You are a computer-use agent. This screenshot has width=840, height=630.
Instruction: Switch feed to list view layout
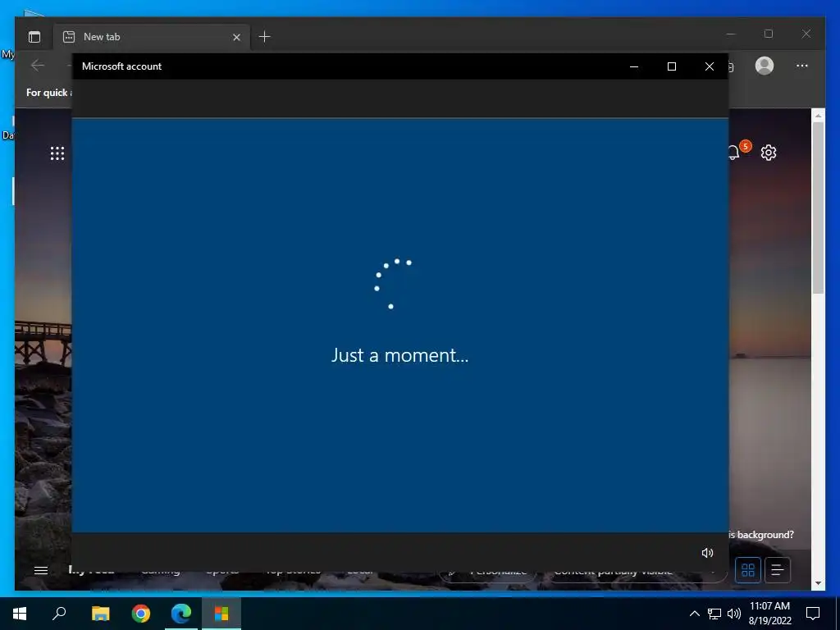pos(778,570)
